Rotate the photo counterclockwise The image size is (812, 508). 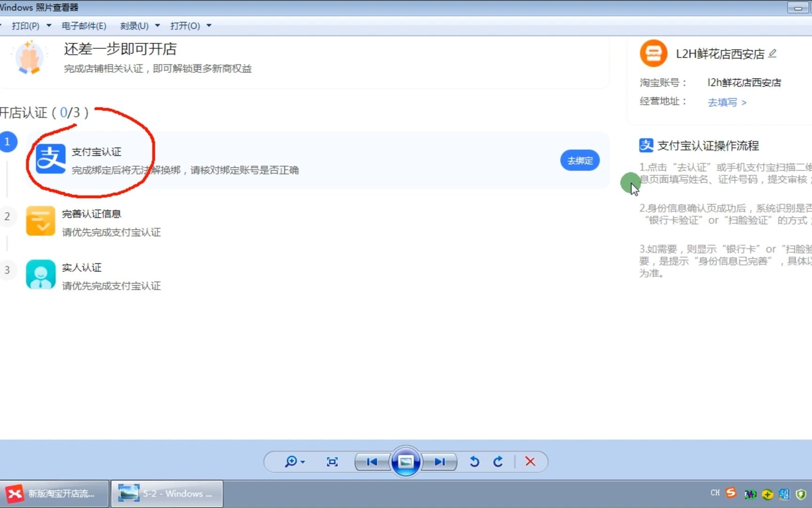click(474, 462)
